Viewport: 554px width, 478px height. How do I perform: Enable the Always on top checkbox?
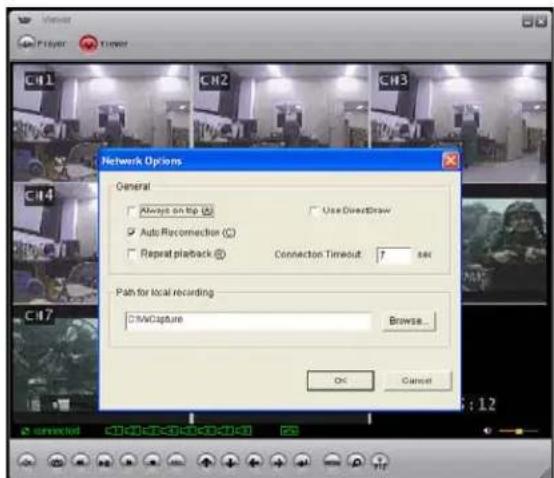coord(131,211)
